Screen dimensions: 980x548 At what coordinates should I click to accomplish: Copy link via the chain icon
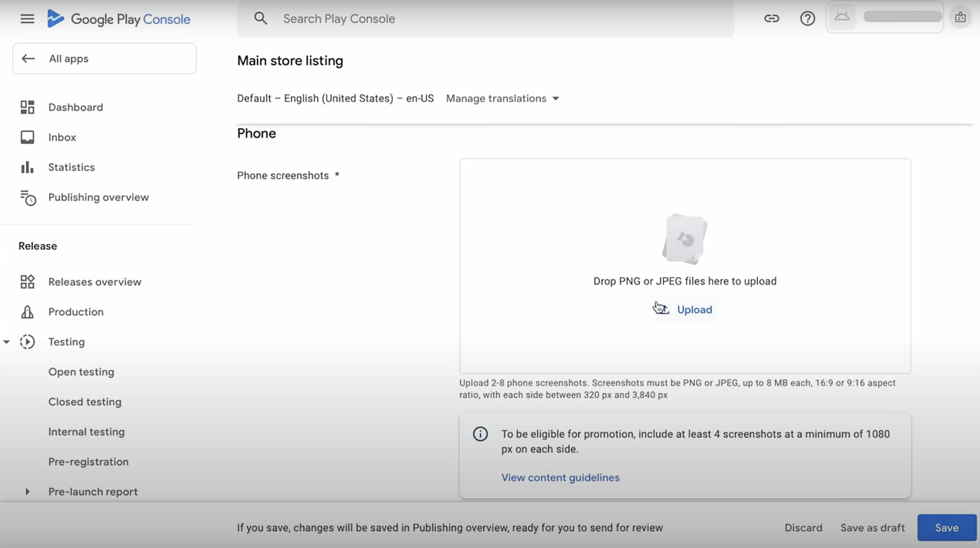tap(772, 18)
